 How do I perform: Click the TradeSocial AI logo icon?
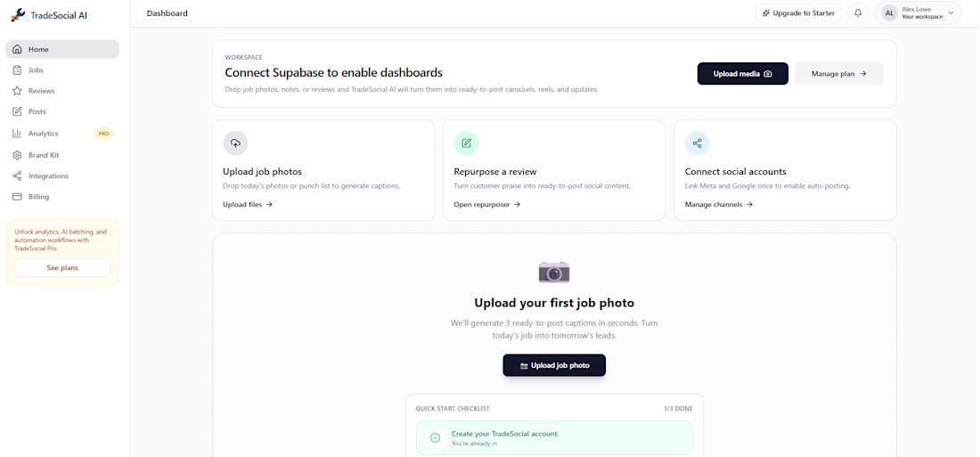point(18,15)
